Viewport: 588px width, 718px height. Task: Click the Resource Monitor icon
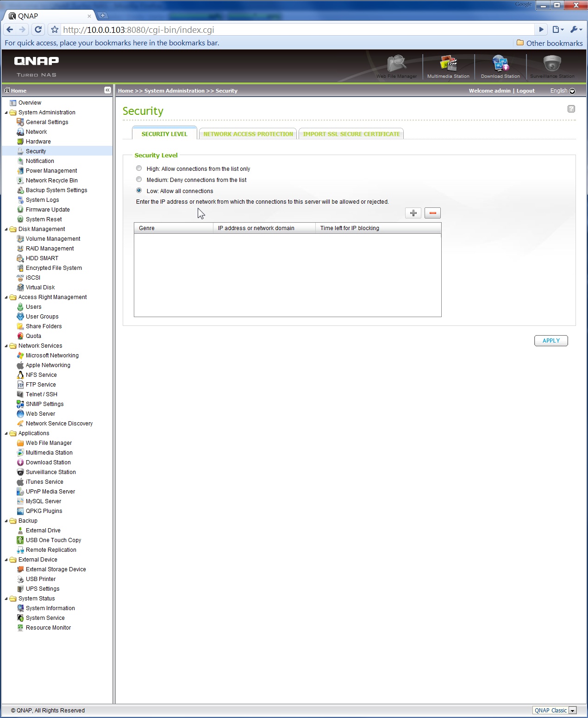[x=20, y=628]
